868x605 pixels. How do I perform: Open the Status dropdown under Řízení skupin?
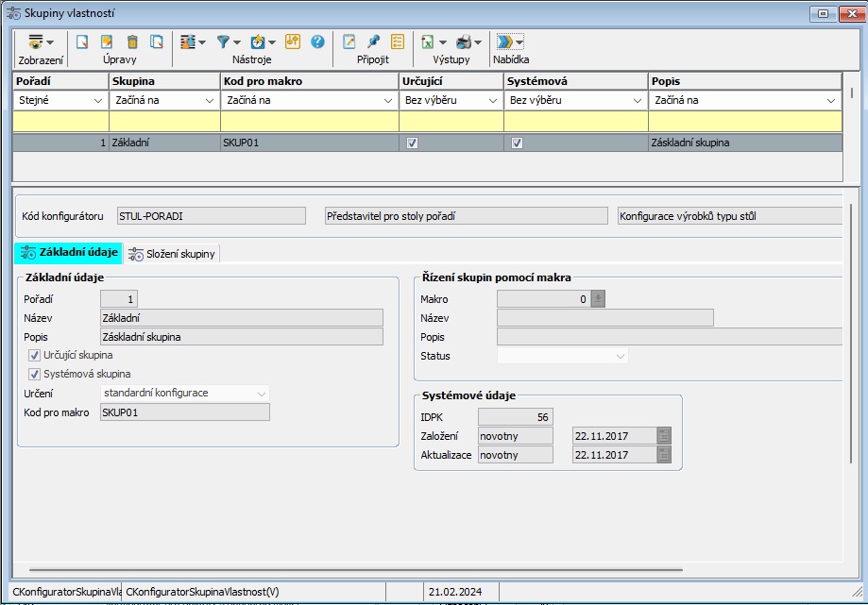620,357
